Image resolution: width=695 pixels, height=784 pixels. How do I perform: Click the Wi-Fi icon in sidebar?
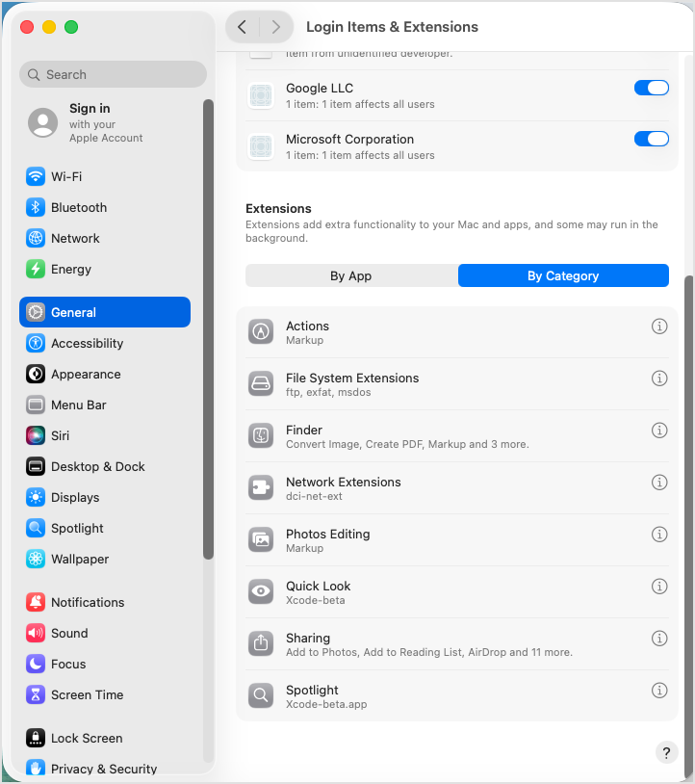pyautogui.click(x=36, y=177)
